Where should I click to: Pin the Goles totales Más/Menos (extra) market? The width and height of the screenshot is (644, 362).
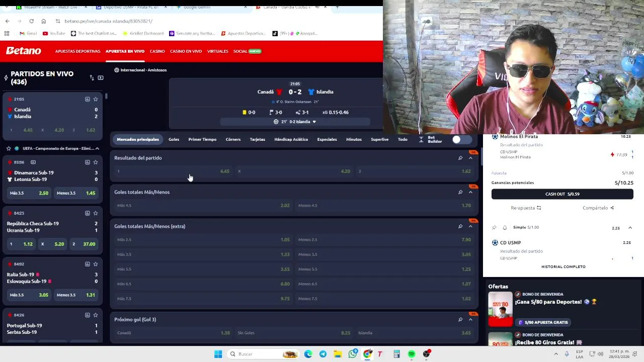pos(460,226)
